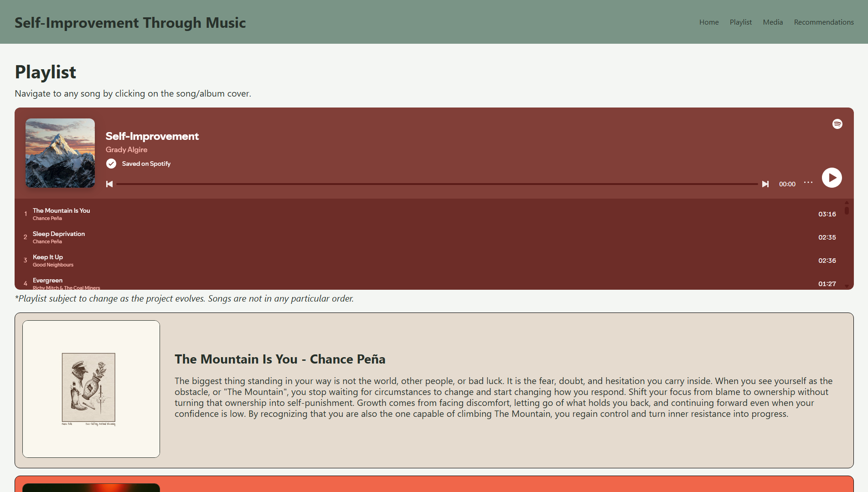Click the playback progress bar
This screenshot has height=492, width=868.
tap(437, 184)
